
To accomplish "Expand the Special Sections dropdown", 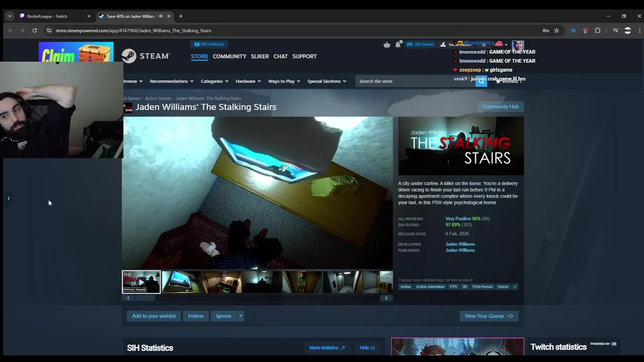I will tap(327, 81).
